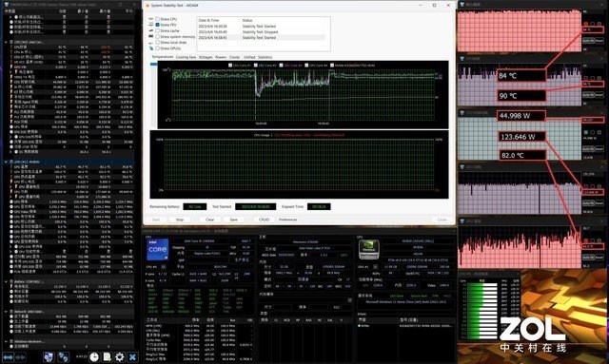Click the expand-all arrows icon in HWiNFO toolbar
This screenshot has height=364, width=609.
tap(9, 357)
